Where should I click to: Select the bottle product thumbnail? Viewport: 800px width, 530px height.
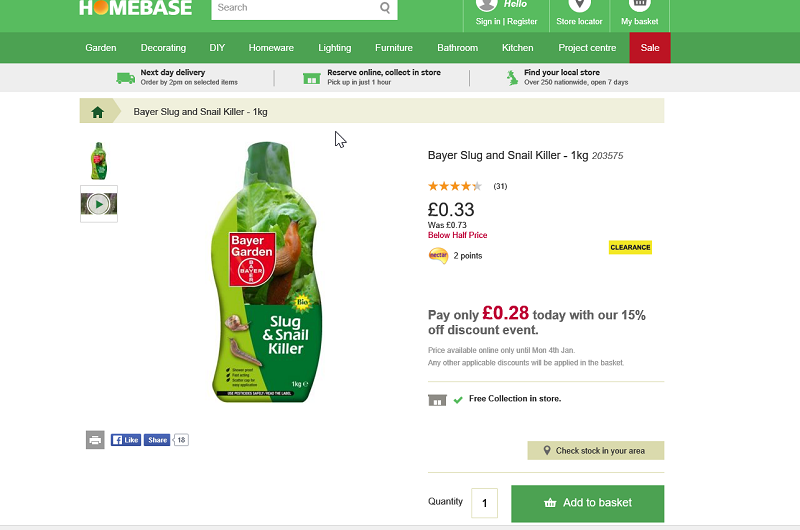(x=98, y=161)
